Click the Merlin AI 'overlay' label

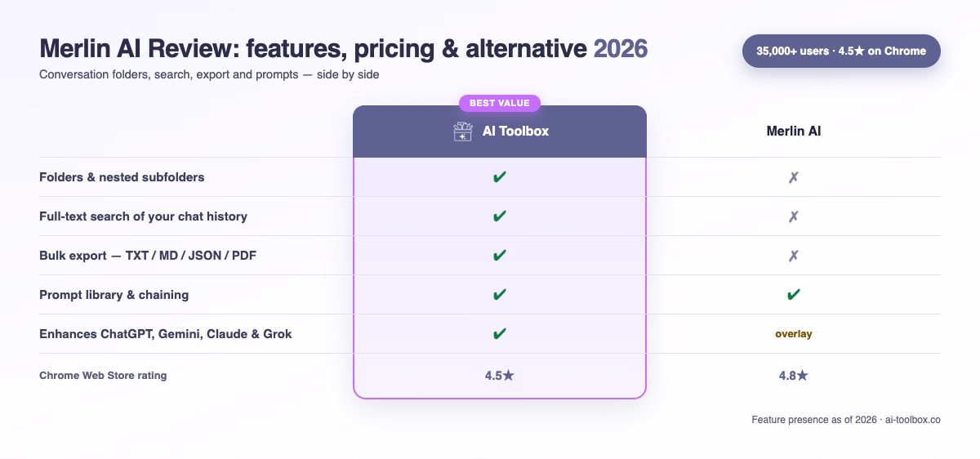794,334
